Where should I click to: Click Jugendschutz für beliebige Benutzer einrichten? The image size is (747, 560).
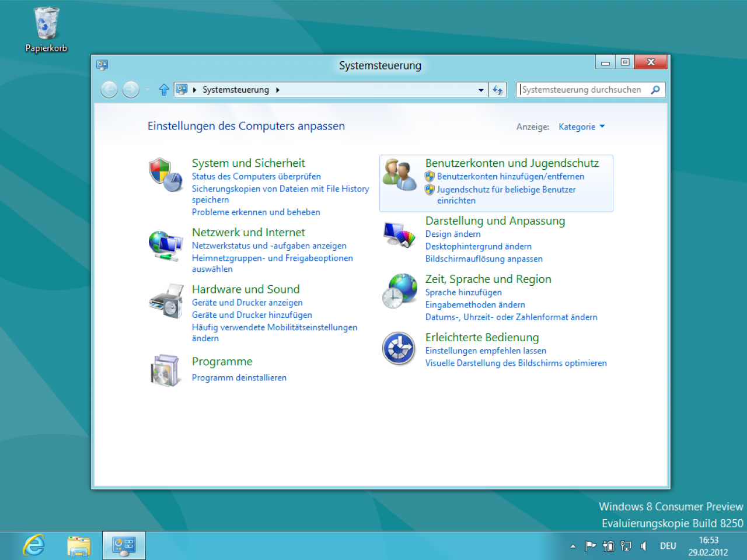point(506,195)
